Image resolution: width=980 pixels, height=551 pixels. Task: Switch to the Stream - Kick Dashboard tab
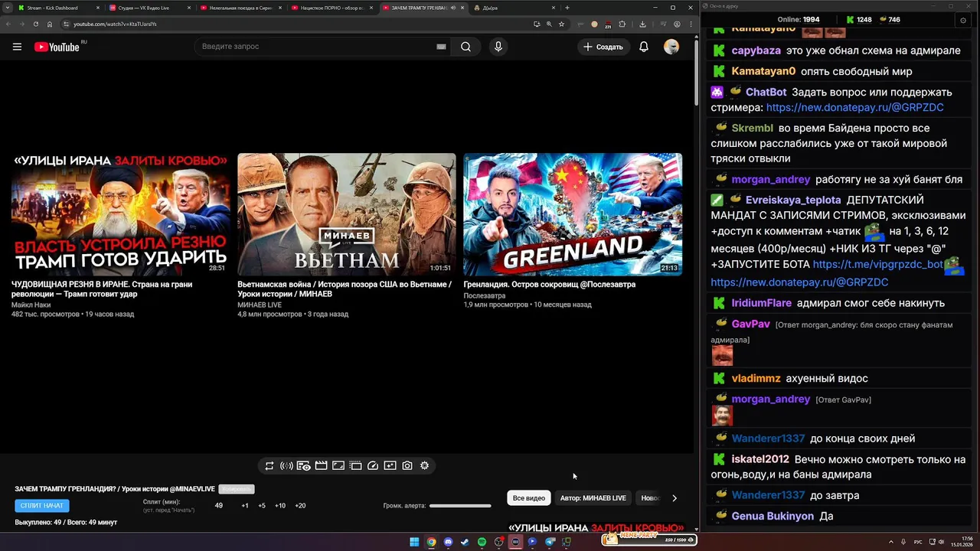click(x=57, y=8)
